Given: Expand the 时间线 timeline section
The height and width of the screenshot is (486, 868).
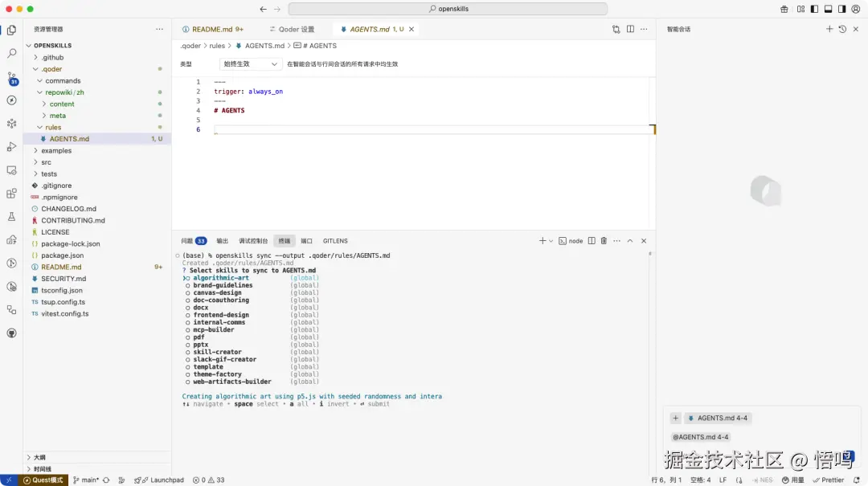Looking at the screenshot, I should pyautogui.click(x=43, y=469).
